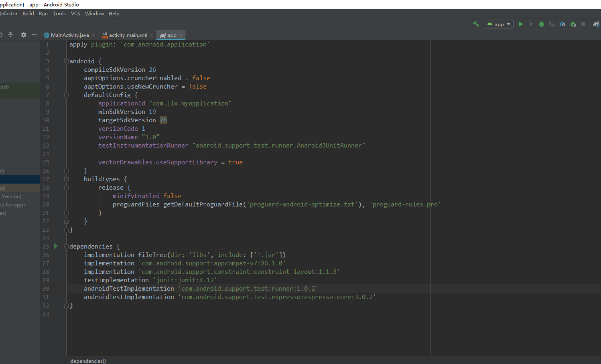Collapse the release block fold marker
601x364 pixels.
(66, 188)
